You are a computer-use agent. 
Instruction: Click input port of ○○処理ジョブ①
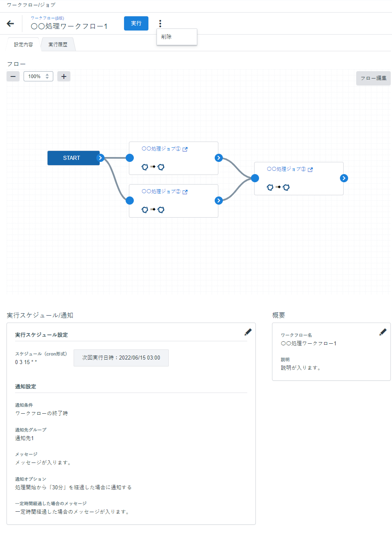coord(130,158)
